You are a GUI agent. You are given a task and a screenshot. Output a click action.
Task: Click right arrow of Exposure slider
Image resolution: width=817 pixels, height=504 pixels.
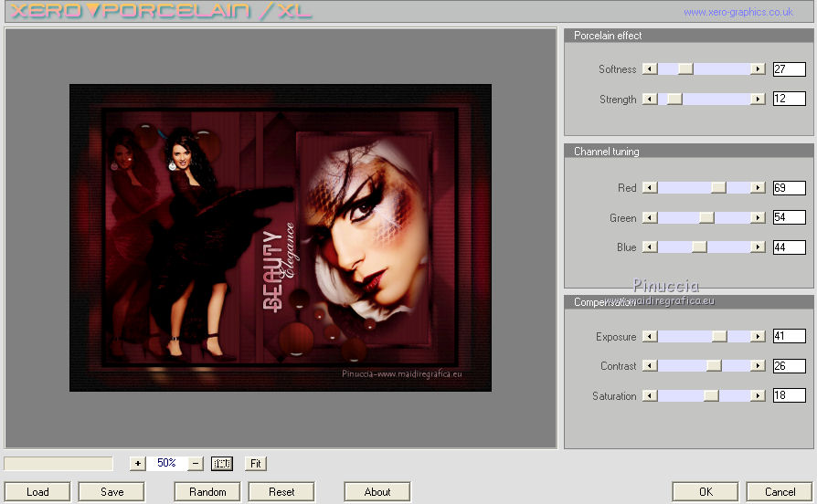coord(758,337)
